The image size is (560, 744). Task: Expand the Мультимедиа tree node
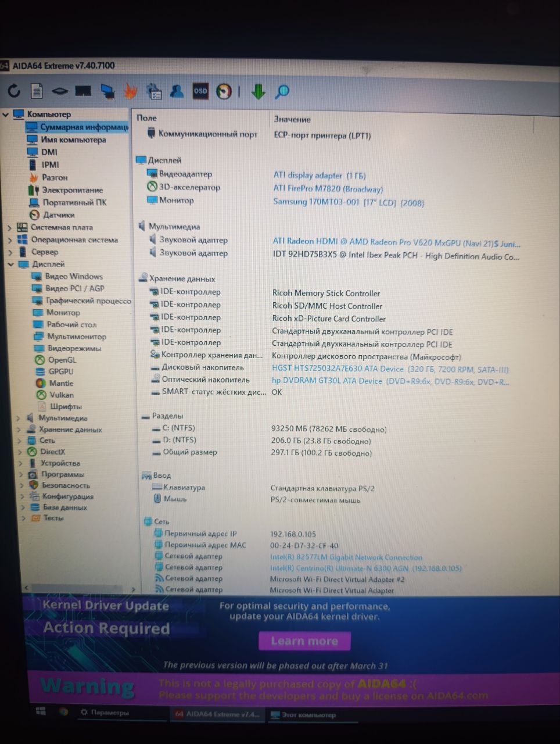tap(19, 418)
